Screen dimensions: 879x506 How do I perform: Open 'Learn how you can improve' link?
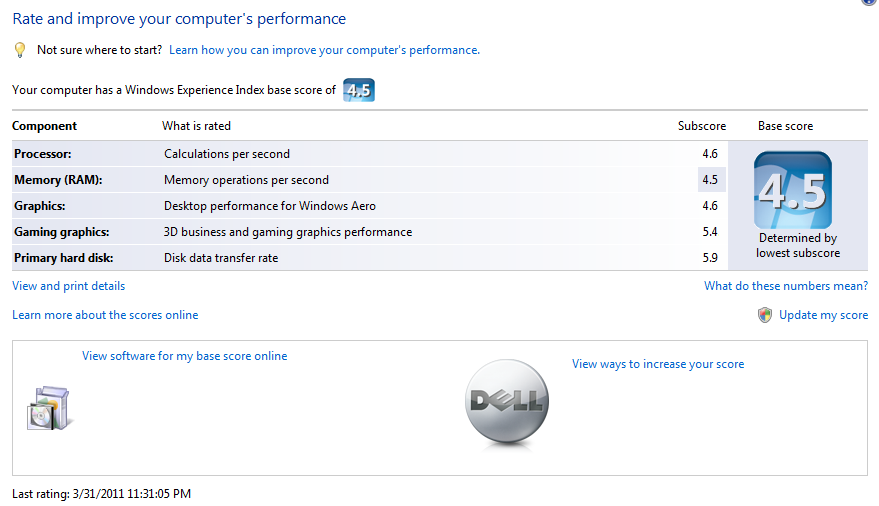tap(324, 49)
